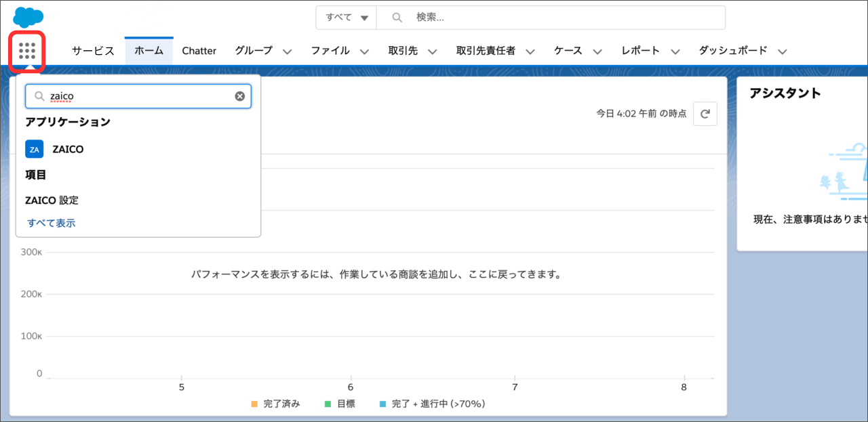Click the global search magnifier icon
This screenshot has width=868, height=422.
pyautogui.click(x=397, y=18)
